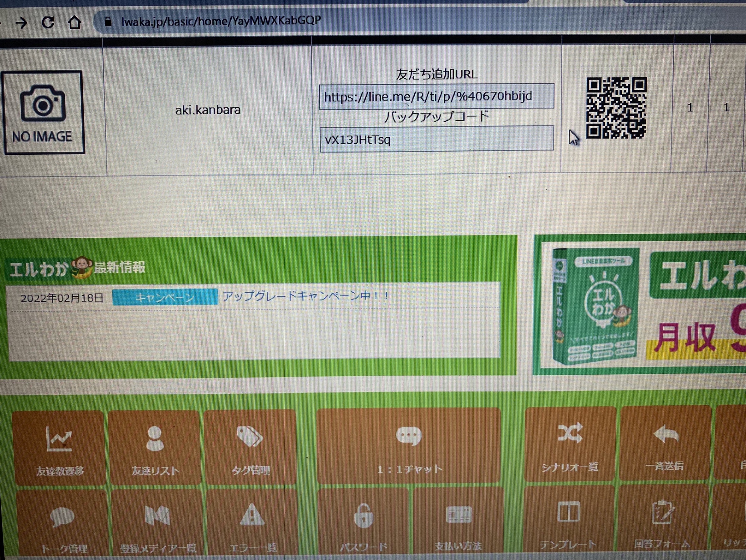
Task: Click the padlock site security icon
Action: pos(108,22)
